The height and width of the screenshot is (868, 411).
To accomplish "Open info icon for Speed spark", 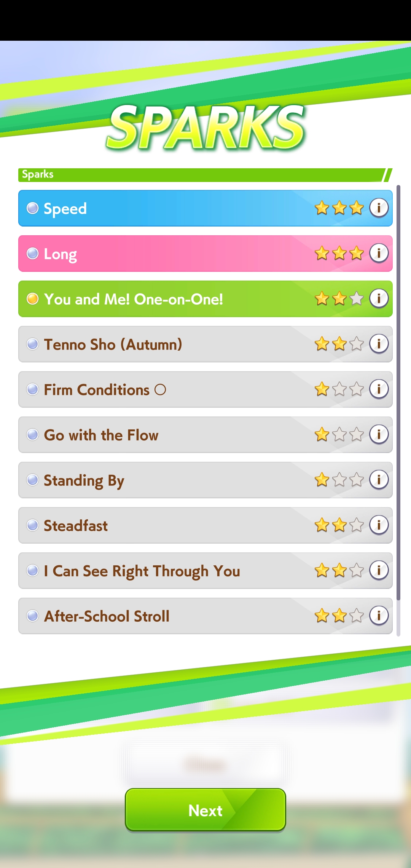I will point(379,208).
